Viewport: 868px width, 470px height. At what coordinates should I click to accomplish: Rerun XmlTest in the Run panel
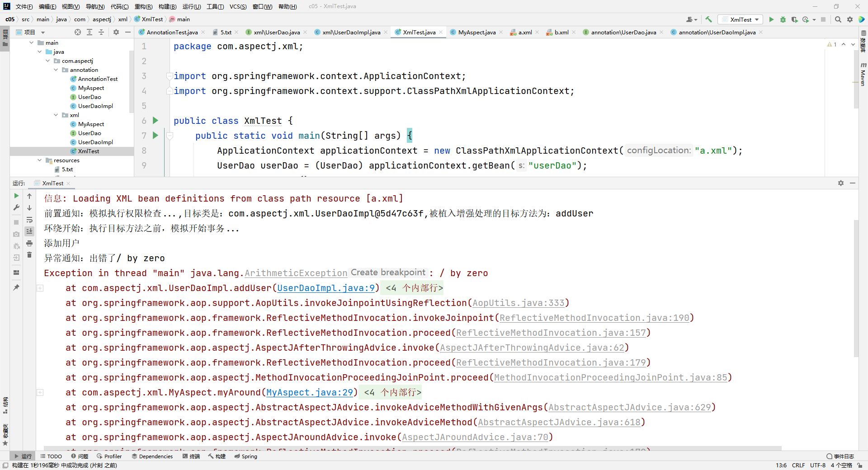pos(16,196)
